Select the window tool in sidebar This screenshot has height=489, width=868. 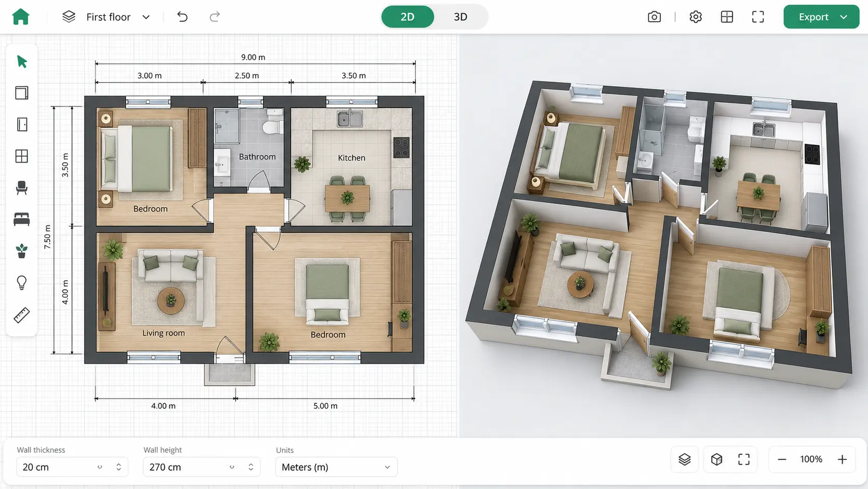(22, 156)
